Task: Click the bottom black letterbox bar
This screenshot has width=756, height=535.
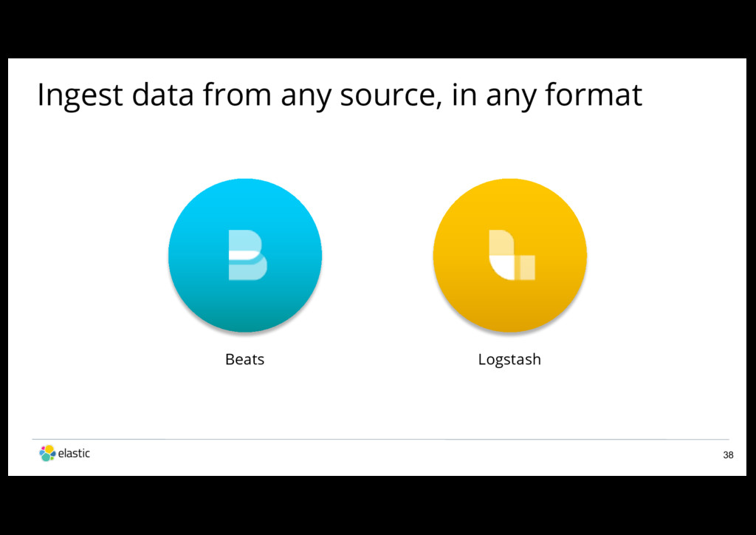Action: coord(378,505)
